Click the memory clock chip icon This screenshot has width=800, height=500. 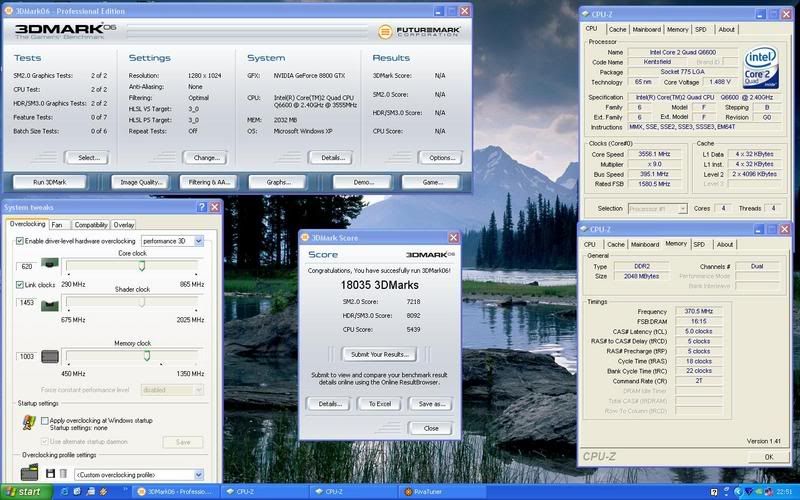tap(49, 356)
